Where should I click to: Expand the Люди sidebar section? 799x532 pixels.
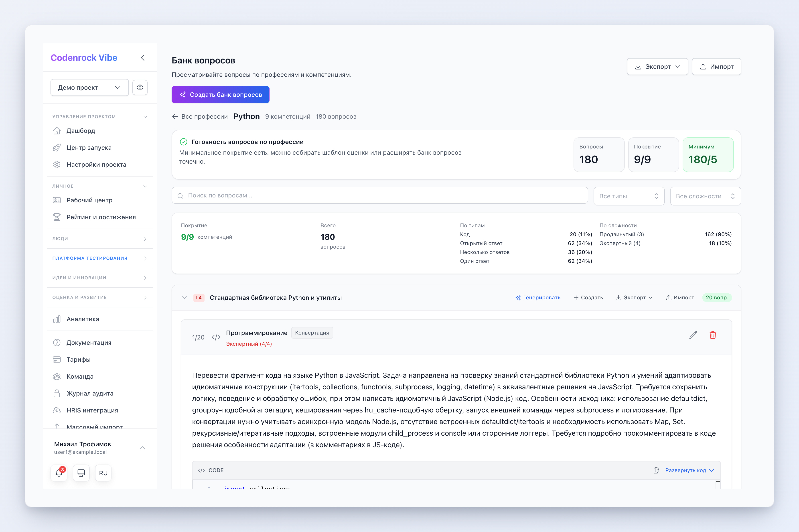[x=100, y=239]
